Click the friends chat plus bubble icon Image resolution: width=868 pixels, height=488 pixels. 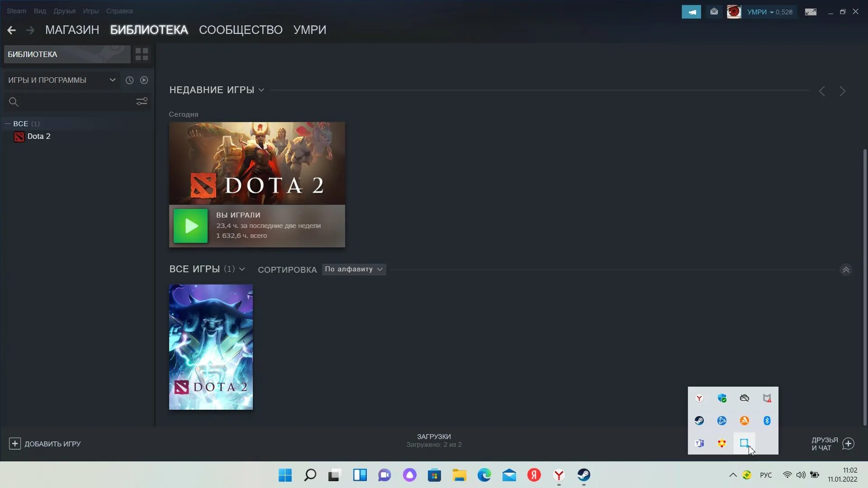coord(848,444)
